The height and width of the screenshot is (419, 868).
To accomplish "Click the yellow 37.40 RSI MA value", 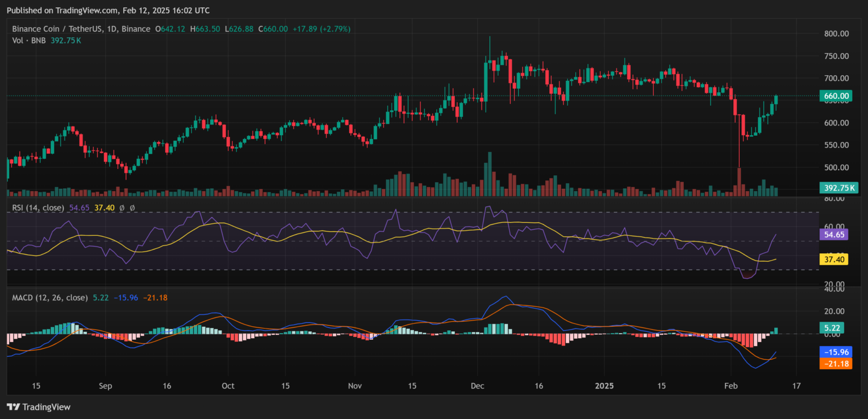I will pyautogui.click(x=834, y=259).
